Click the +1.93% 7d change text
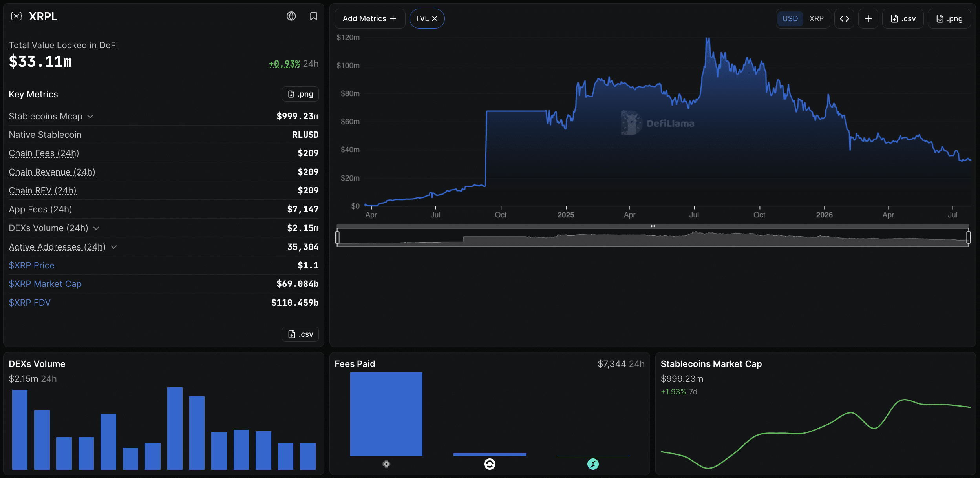980x478 pixels. coord(679,392)
